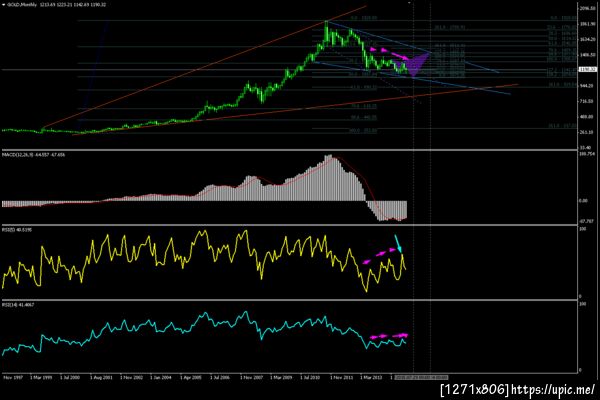Click the 1 Apr 2005 time axis label
The width and height of the screenshot is (600, 400).
191,377
